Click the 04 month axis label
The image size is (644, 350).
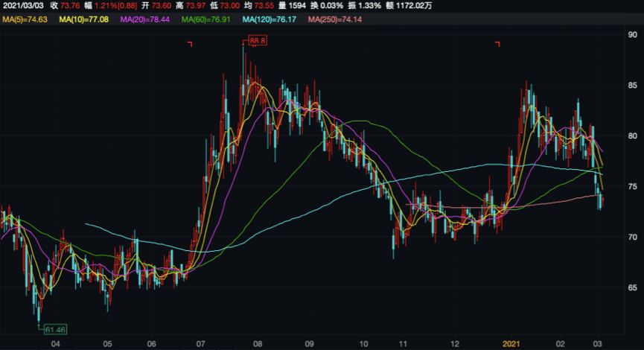pos(55,344)
